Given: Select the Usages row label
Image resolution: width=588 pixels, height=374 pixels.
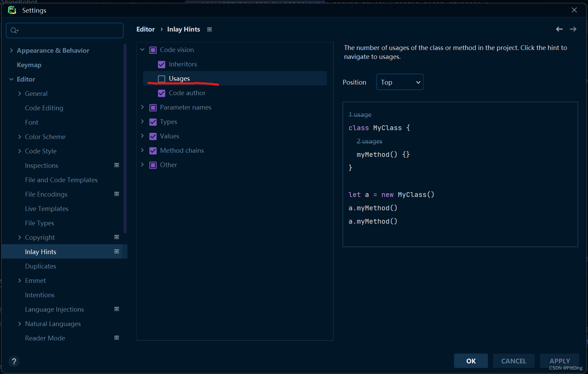Looking at the screenshot, I should pos(179,78).
